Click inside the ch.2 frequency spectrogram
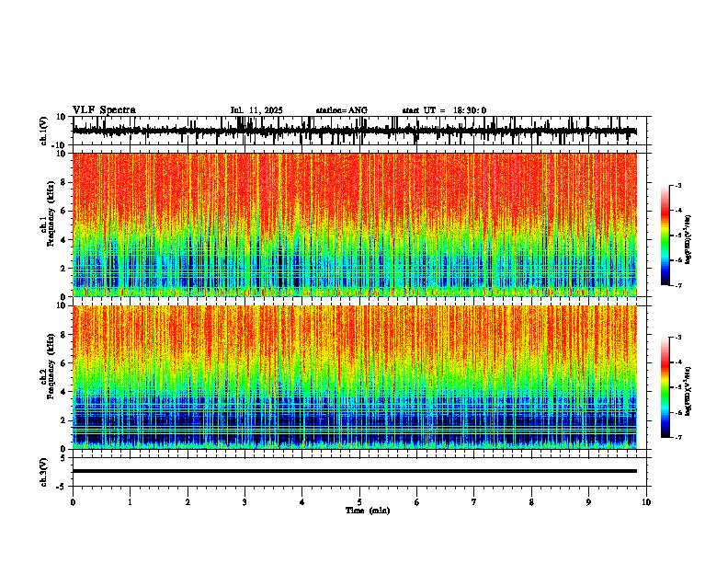The height and width of the screenshot is (563, 728). point(355,377)
